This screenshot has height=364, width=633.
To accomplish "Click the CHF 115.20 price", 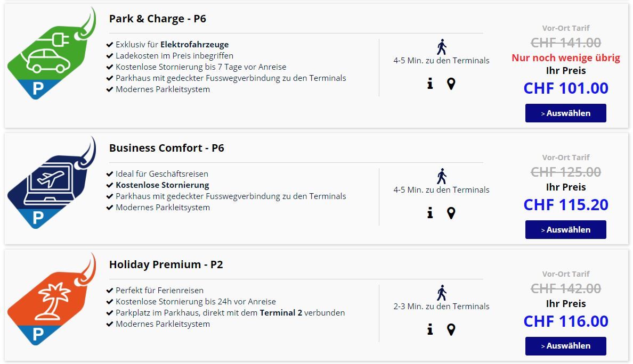I will click(x=565, y=205).
